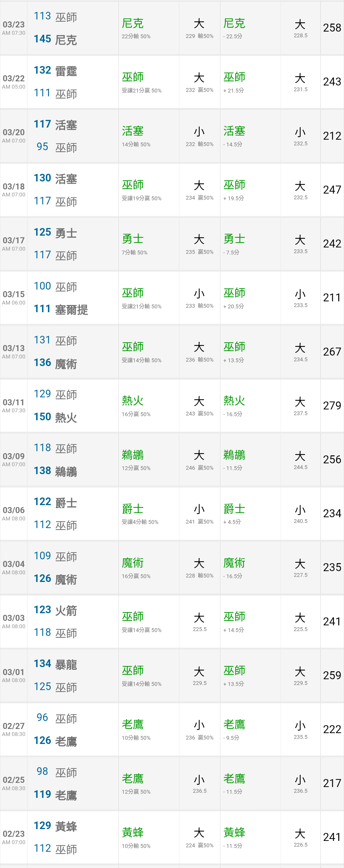Click 巫師 spread +14.5分
Image resolution: width=344 pixels, height=868 pixels.
[250, 621]
